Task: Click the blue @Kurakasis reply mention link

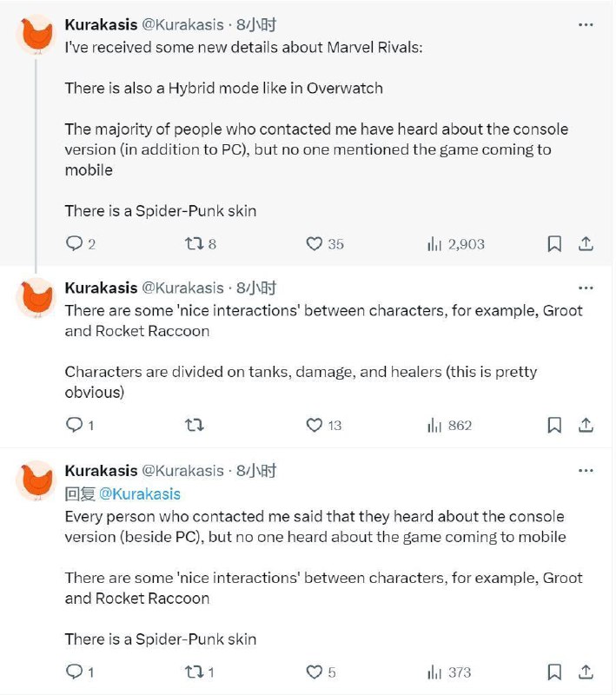Action: 139,493
